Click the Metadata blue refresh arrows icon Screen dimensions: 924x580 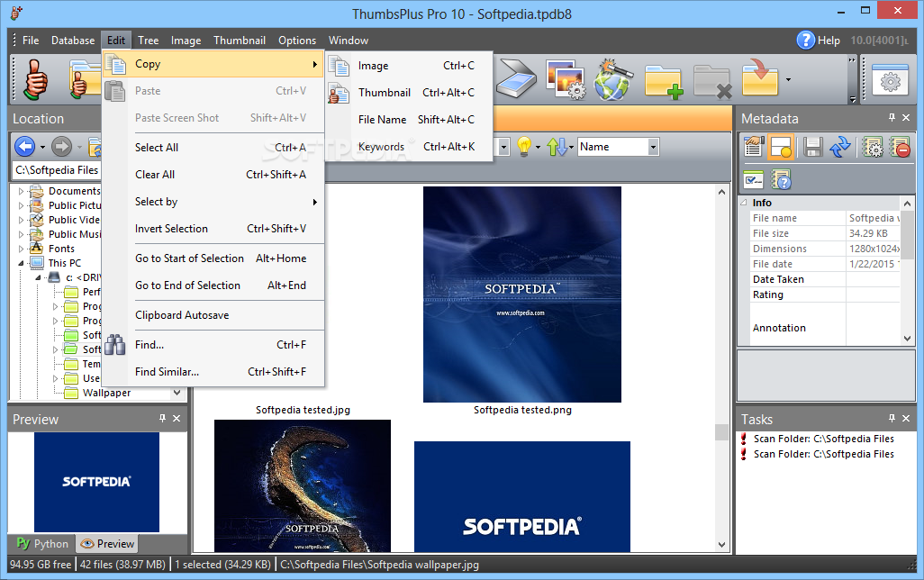point(839,147)
